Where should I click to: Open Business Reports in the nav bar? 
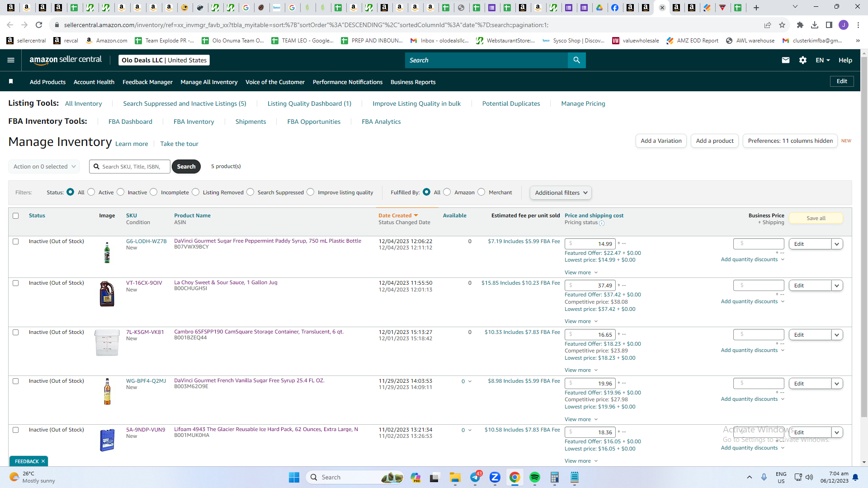413,82
